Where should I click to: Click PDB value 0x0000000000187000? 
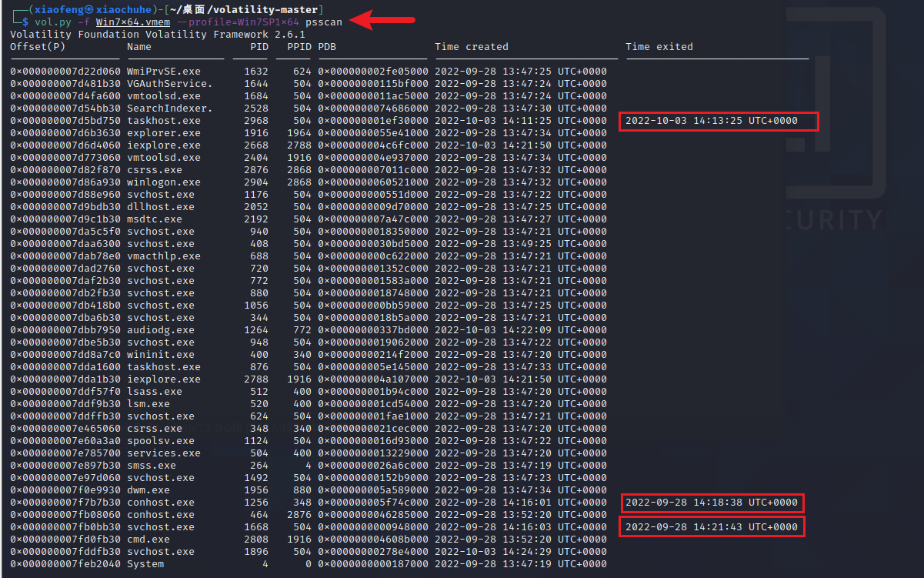click(373, 564)
